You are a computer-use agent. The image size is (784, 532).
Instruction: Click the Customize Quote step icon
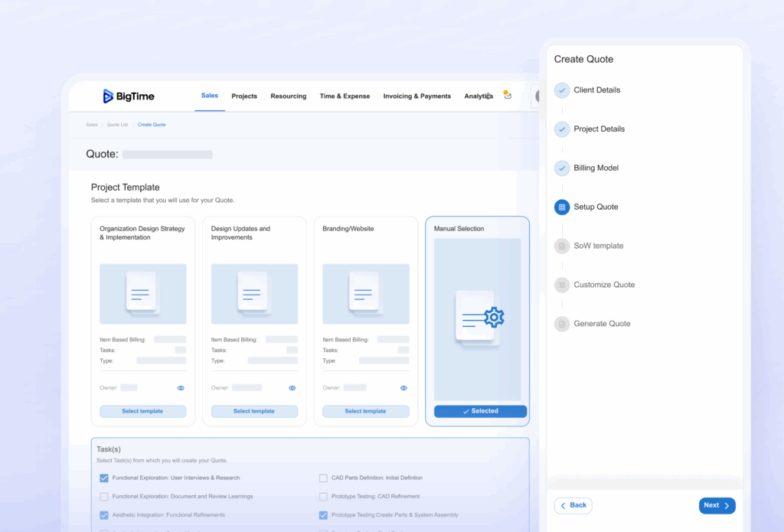pos(562,285)
